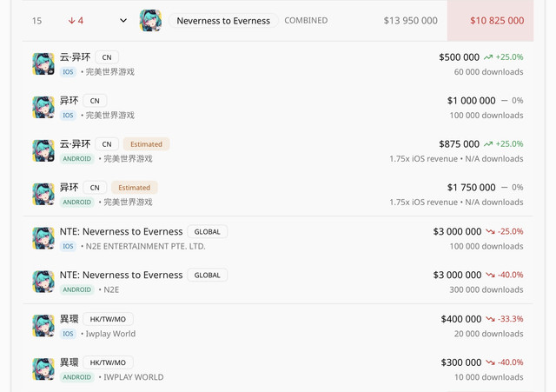This screenshot has height=392, width=556.
Task: Click the 10 000 downloads text
Action: pyautogui.click(x=489, y=377)
